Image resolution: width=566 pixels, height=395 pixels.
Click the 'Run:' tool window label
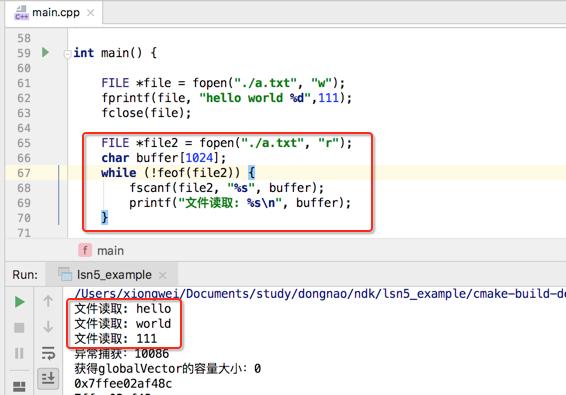point(25,275)
